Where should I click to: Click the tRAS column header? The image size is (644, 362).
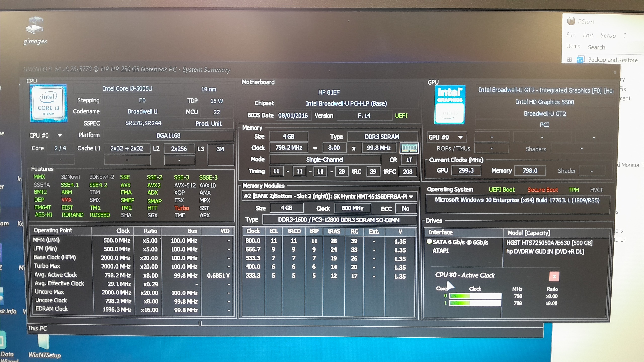[334, 231]
